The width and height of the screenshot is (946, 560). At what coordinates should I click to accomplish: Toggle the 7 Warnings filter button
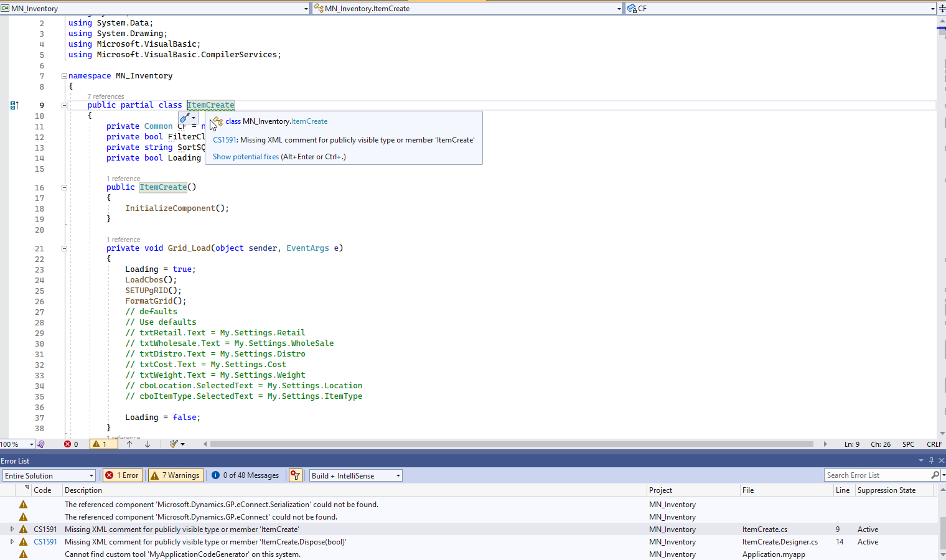point(175,475)
